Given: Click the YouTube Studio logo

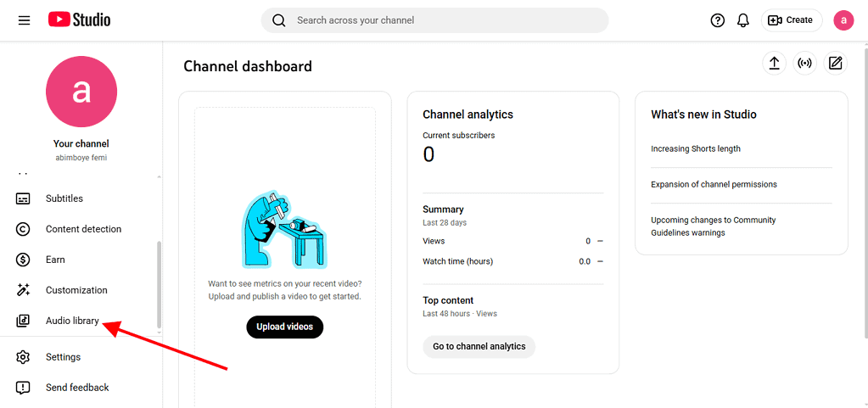Looking at the screenshot, I should [x=79, y=20].
